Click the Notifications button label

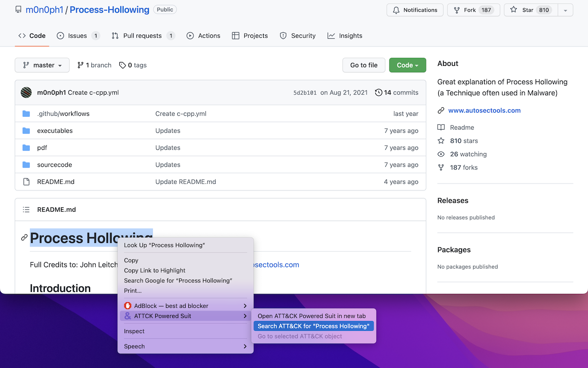[420, 10]
